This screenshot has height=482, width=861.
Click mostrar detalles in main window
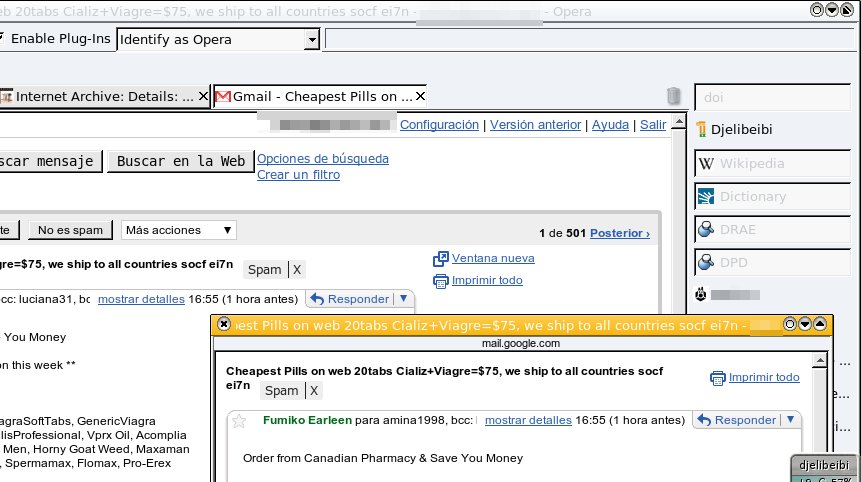[x=141, y=299]
